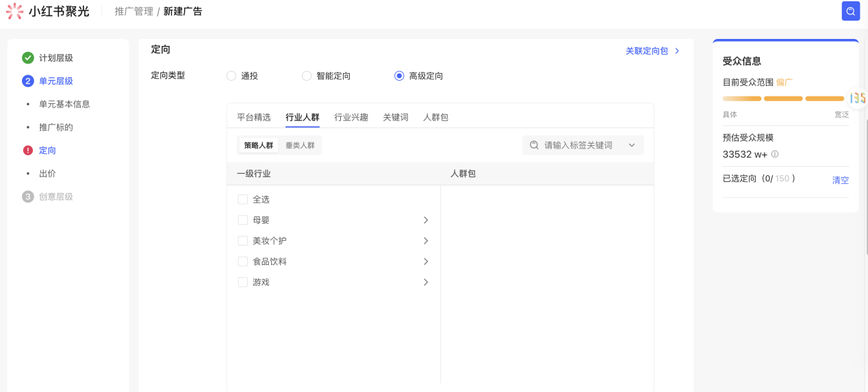Screen dimensions: 868x392
Task: Expand the 美妆个护 row chevron
Action: [426, 241]
